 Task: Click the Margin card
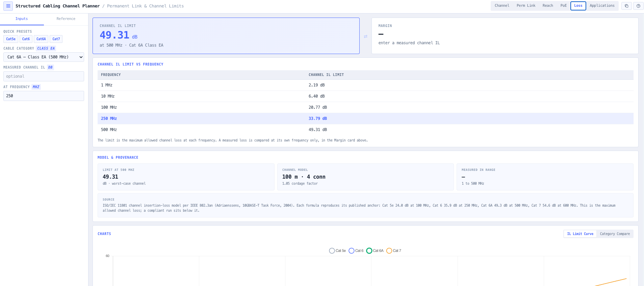[x=505, y=36]
